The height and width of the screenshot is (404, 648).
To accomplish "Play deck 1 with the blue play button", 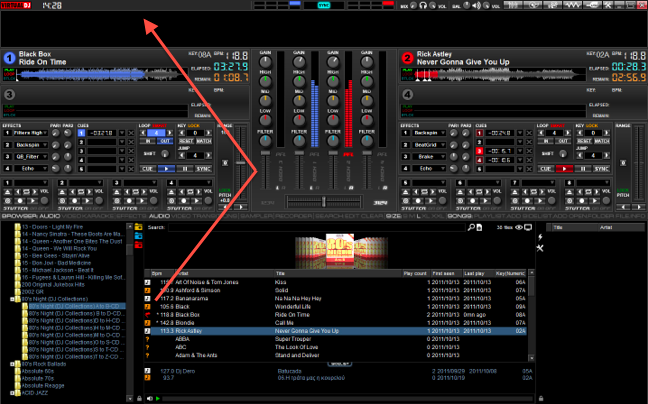I will [166, 169].
